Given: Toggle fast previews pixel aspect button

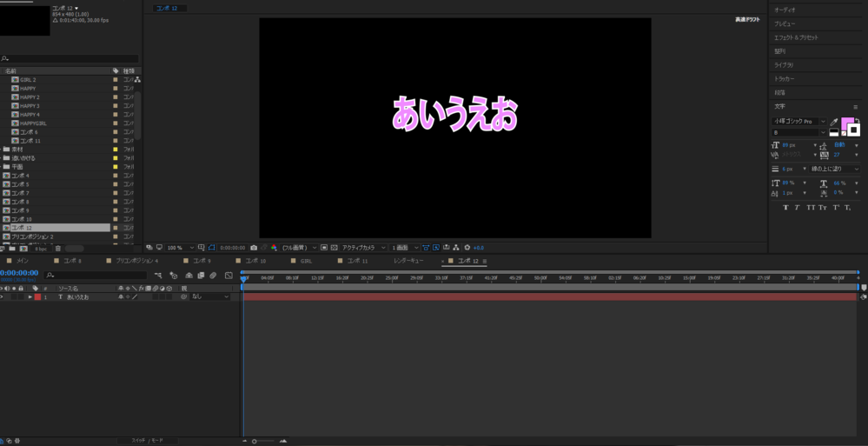Looking at the screenshot, I should (x=425, y=248).
